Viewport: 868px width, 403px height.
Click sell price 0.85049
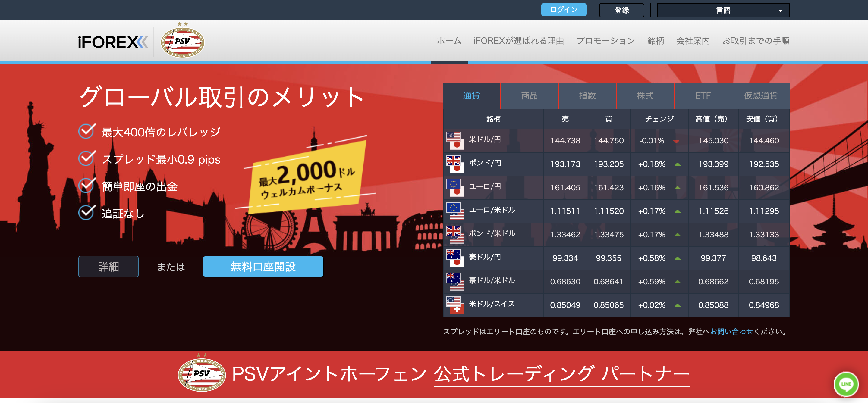tap(565, 305)
